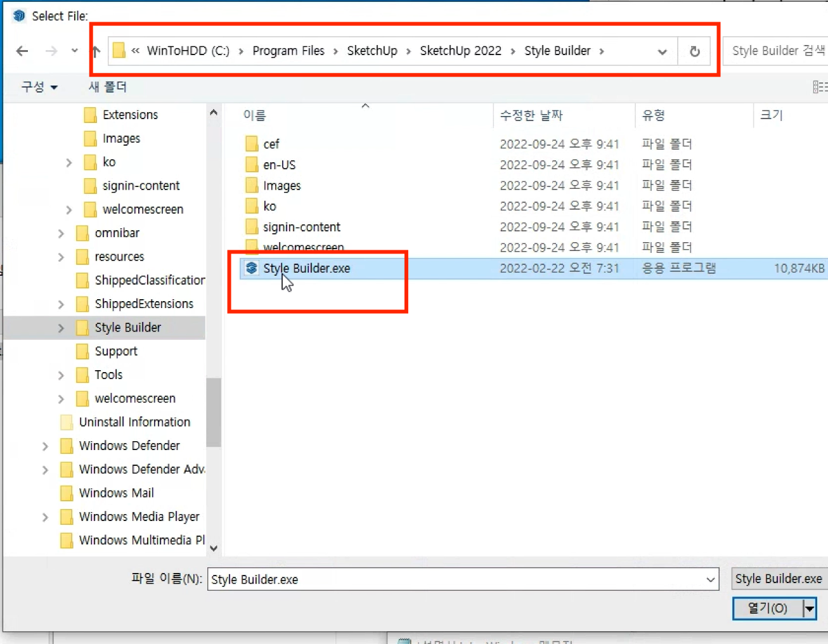
Task: Expand omnibar folder in the tree
Action: coord(61,233)
